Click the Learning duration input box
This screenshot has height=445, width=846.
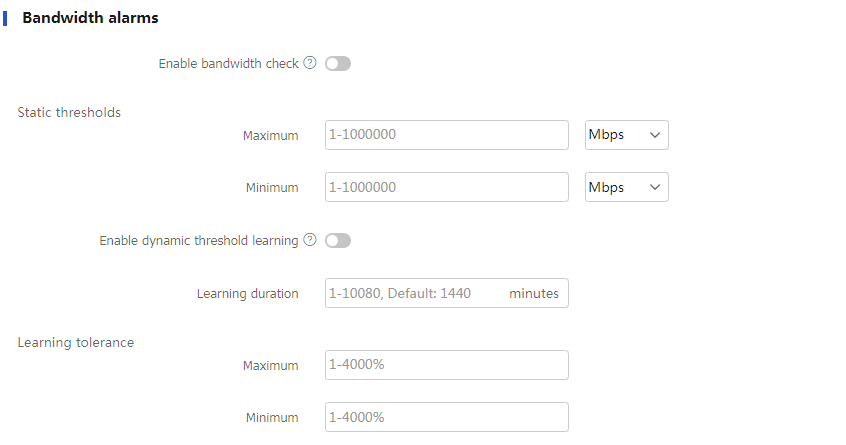(447, 293)
